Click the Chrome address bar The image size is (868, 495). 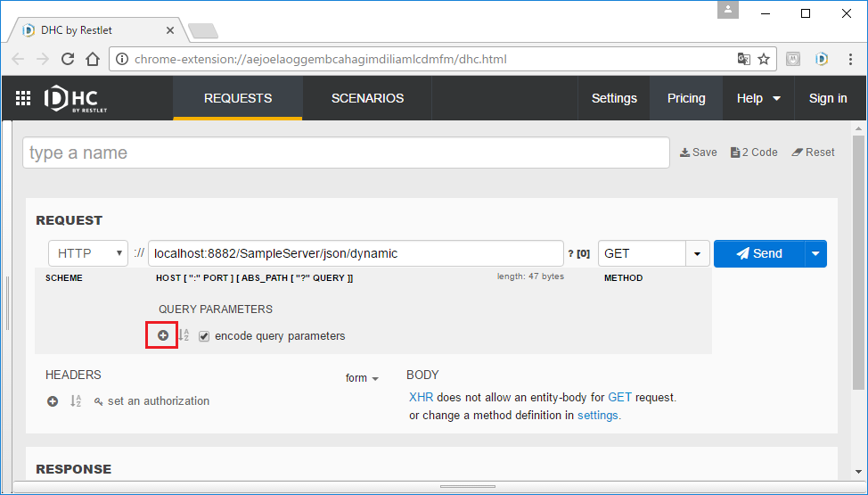[432, 60]
